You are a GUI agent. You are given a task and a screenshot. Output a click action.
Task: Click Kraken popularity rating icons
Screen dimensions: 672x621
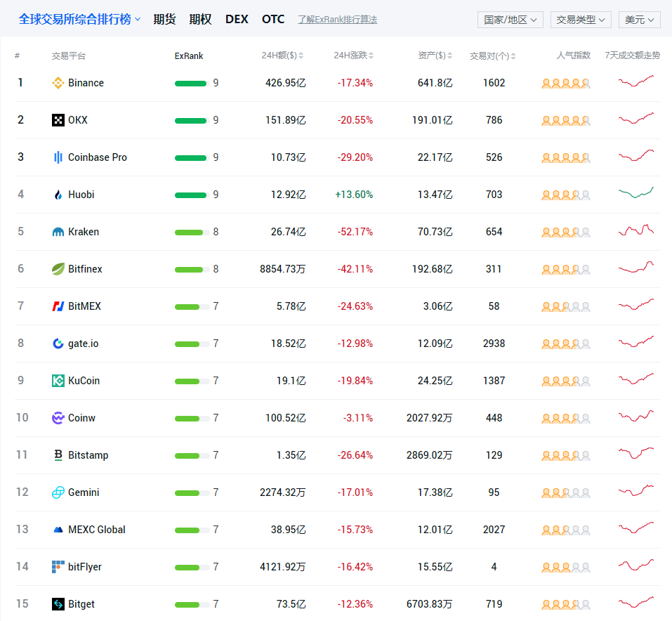click(566, 233)
